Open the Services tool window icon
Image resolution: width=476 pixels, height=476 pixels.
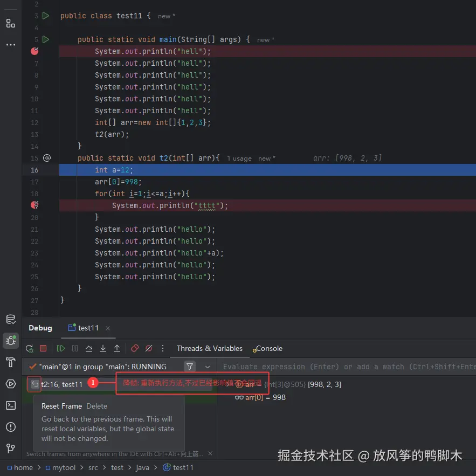tap(11, 384)
